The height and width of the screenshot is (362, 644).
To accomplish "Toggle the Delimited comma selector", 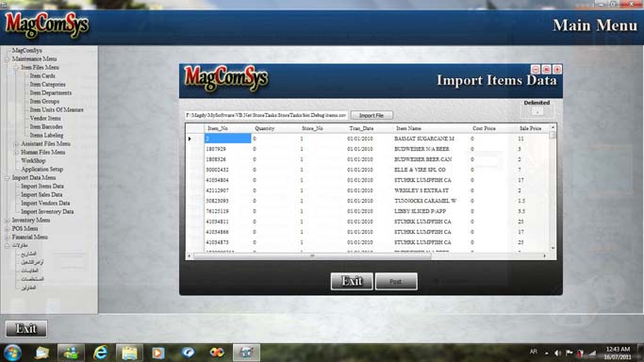I will [x=537, y=111].
